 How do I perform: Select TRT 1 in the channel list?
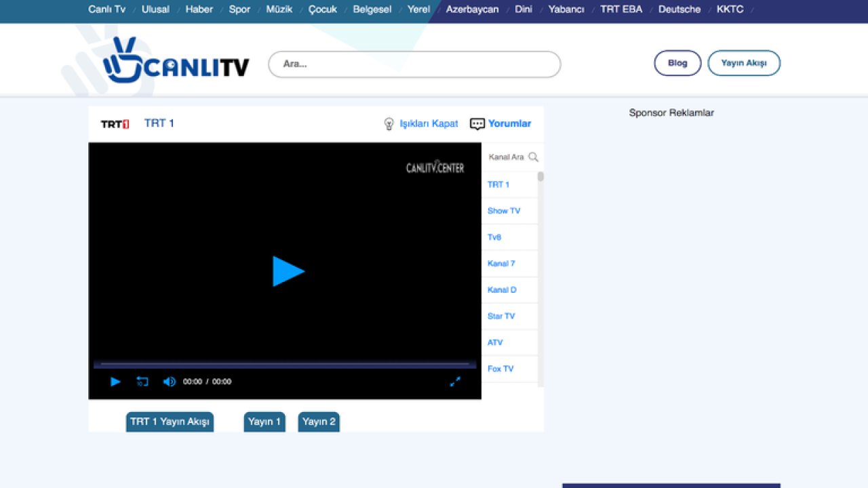pyautogui.click(x=509, y=184)
